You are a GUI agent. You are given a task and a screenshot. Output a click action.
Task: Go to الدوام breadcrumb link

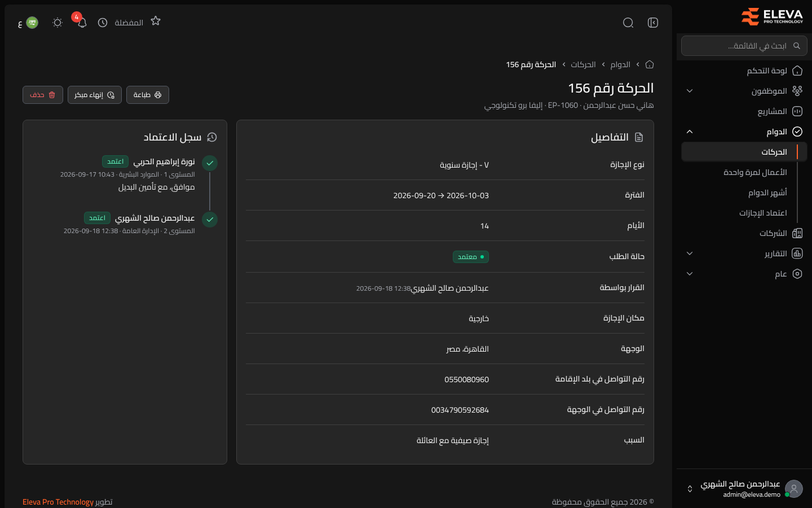point(620,64)
